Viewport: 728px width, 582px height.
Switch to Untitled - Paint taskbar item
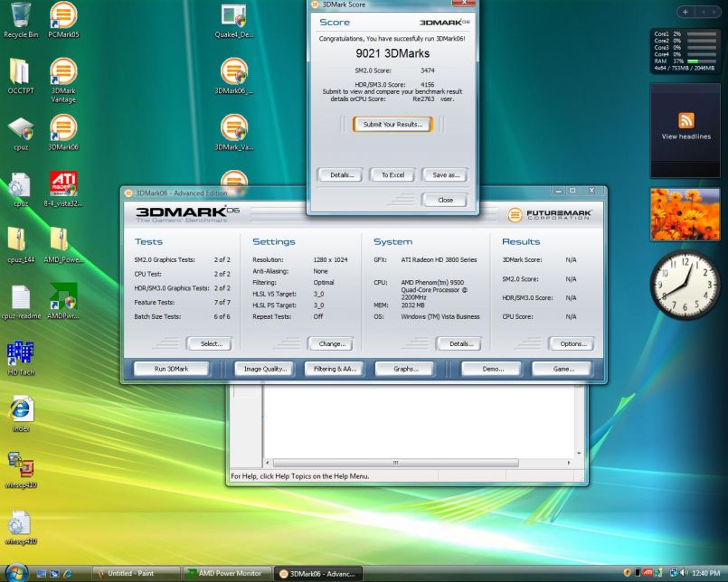pos(131,573)
